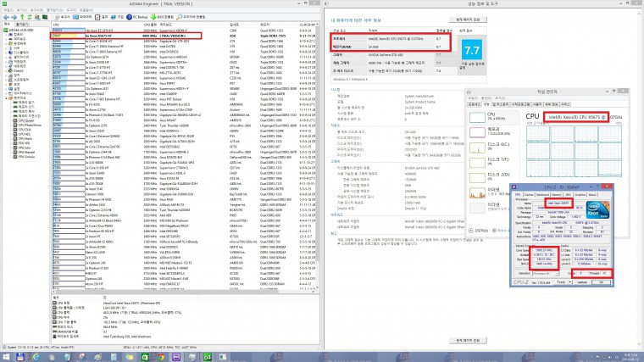
Task: Click the AIDA64 results list vertical scrollbar
Action: (x=317, y=156)
